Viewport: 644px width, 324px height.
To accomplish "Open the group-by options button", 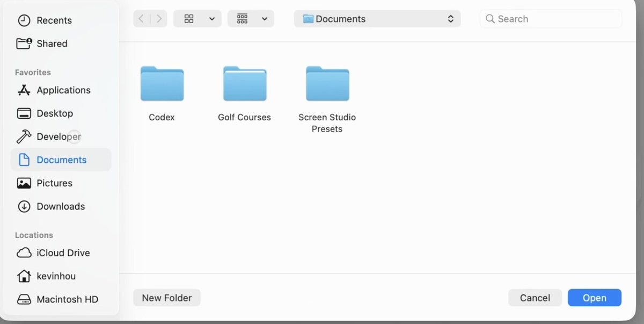I will pyautogui.click(x=243, y=19).
